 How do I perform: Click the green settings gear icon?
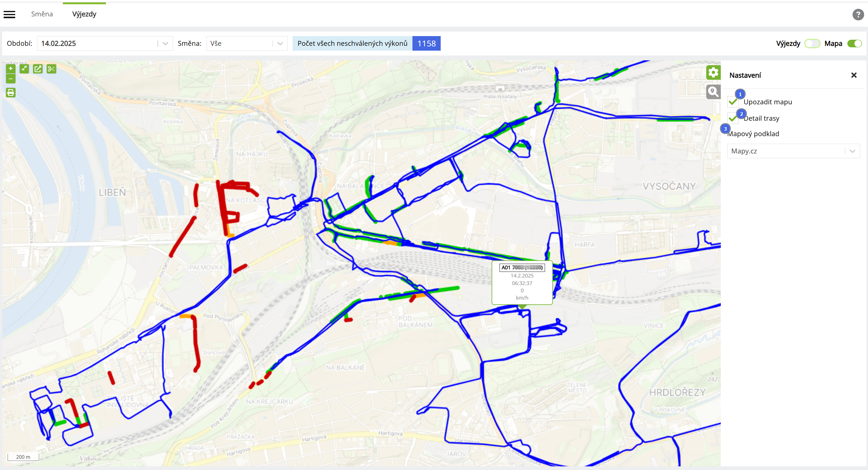click(x=713, y=72)
